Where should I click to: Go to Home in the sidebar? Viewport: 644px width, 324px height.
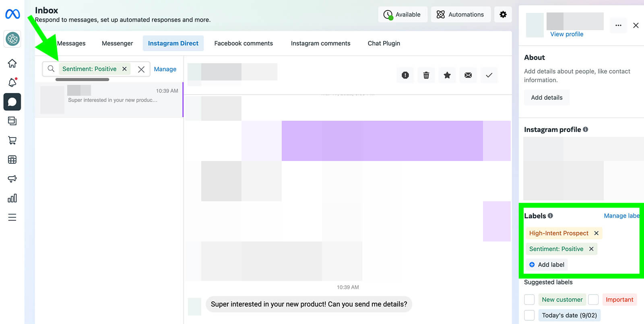pyautogui.click(x=12, y=63)
